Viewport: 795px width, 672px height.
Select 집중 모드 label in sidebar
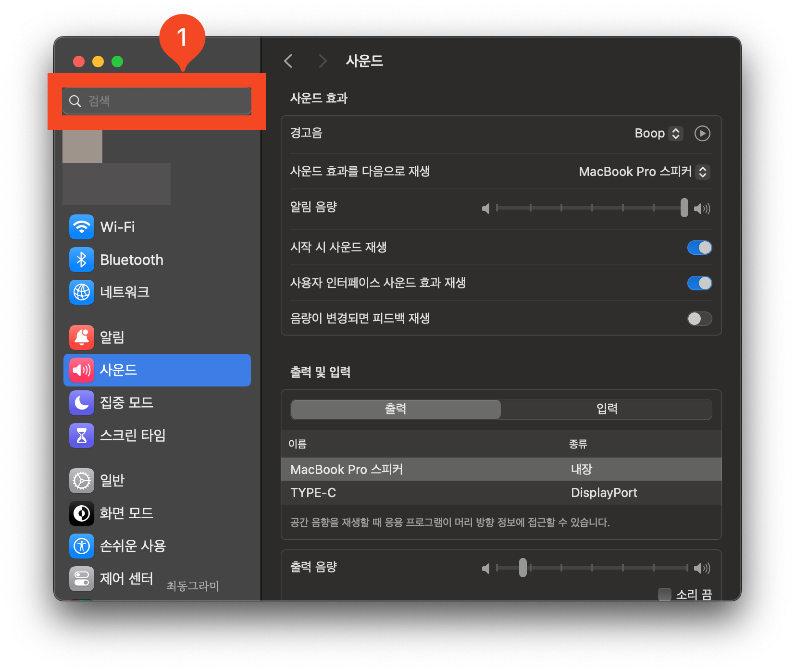tap(126, 402)
